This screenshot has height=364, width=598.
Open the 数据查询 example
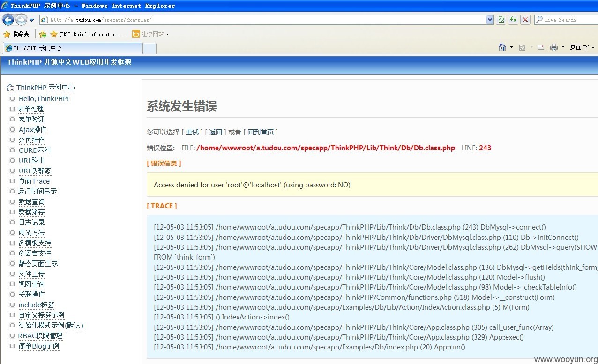tap(31, 202)
